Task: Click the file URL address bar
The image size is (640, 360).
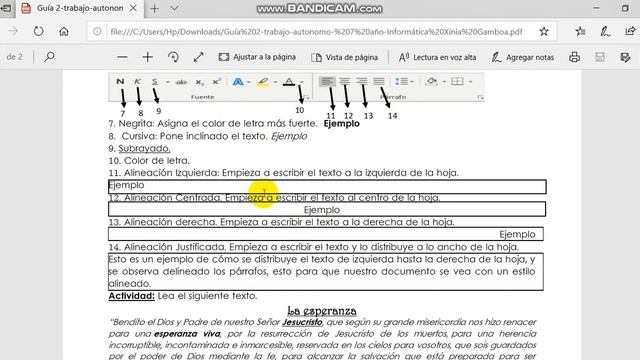Action: coord(316,31)
